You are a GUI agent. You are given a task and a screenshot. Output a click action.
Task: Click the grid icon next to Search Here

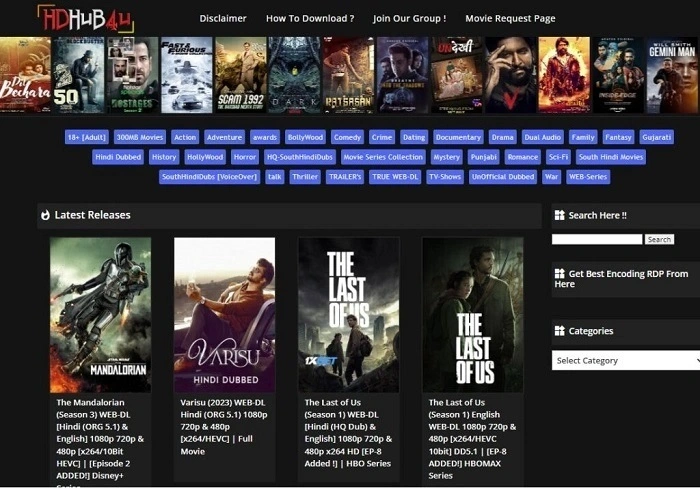(x=558, y=215)
